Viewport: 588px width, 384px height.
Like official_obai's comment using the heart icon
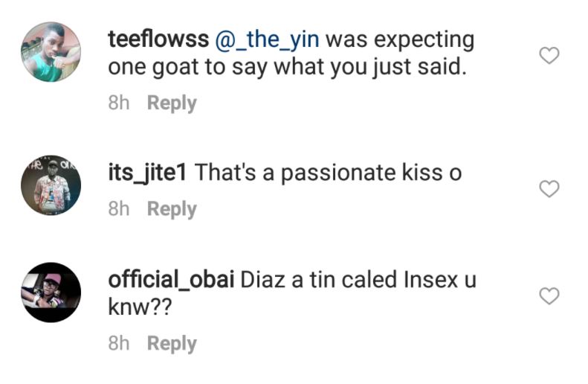coord(549,296)
